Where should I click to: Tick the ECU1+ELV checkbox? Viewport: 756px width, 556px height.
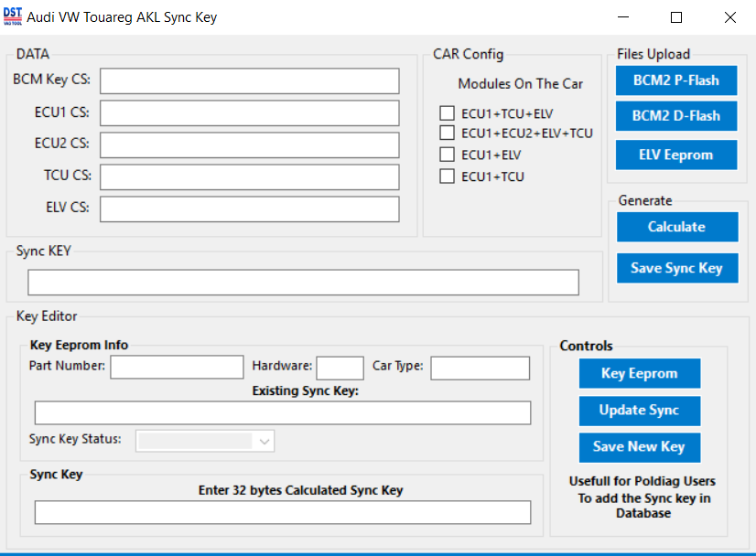pos(447,155)
